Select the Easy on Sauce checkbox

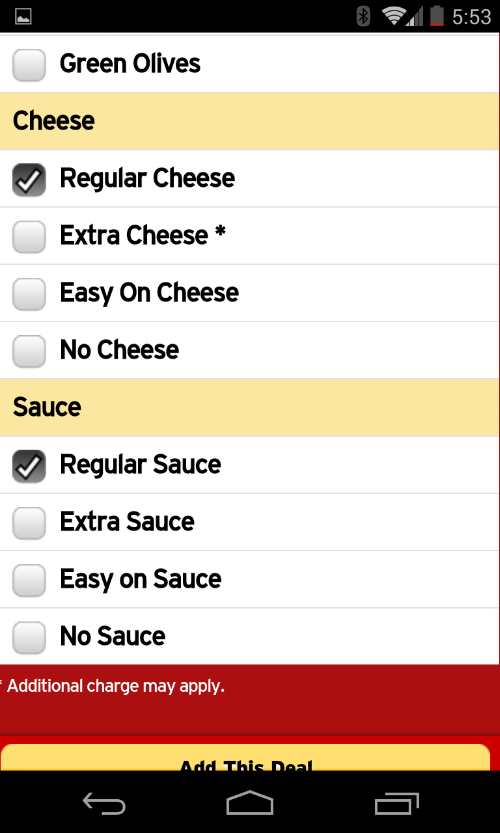pos(29,580)
